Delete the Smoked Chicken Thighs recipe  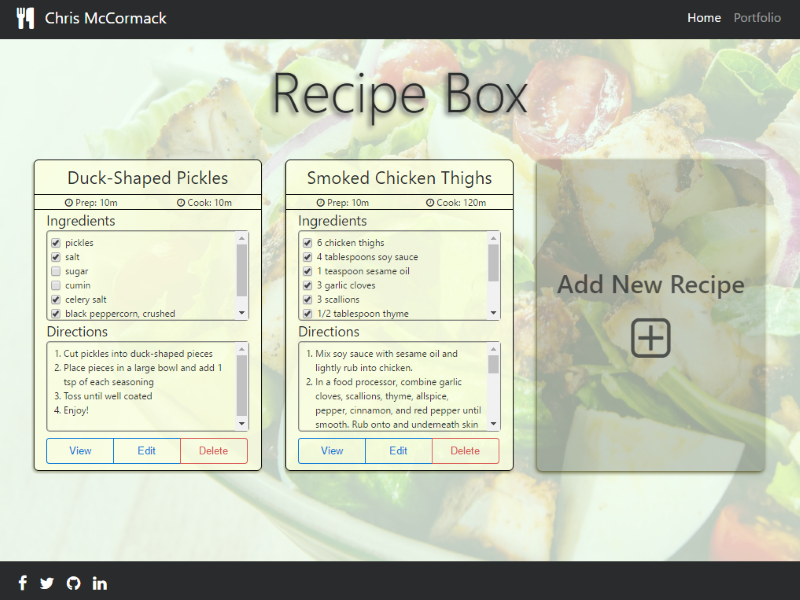click(x=465, y=451)
